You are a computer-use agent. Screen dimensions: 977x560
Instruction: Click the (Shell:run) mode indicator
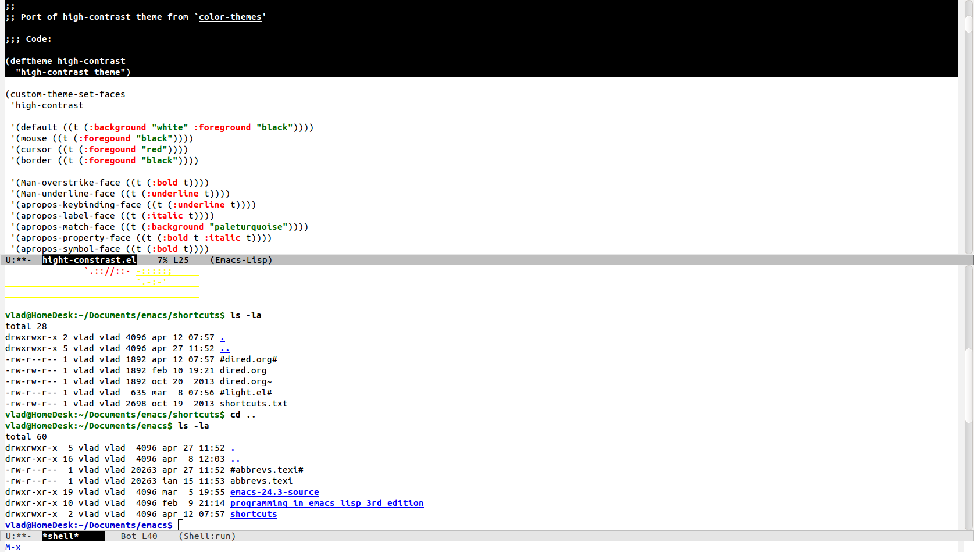[207, 536]
